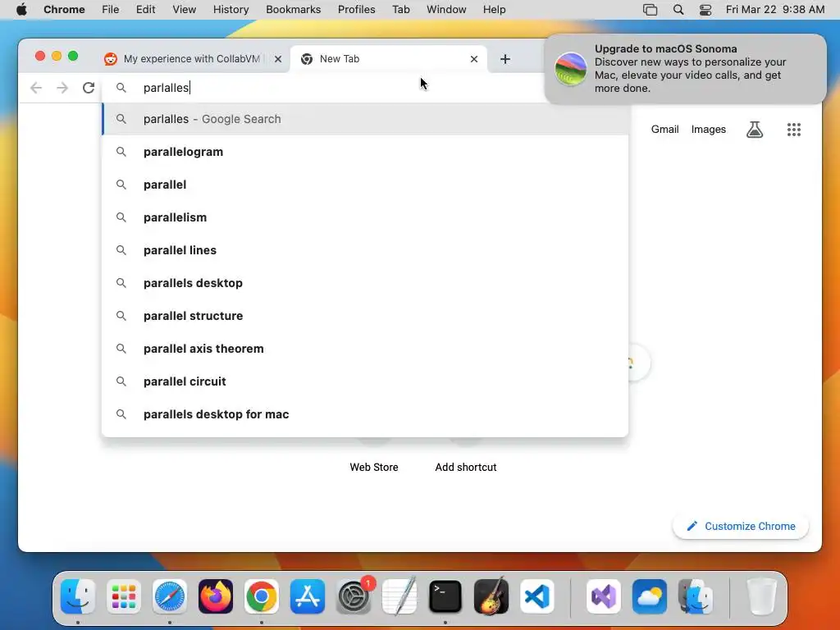Launch Visual Studio Code from Dock
840x630 pixels.
(537, 596)
